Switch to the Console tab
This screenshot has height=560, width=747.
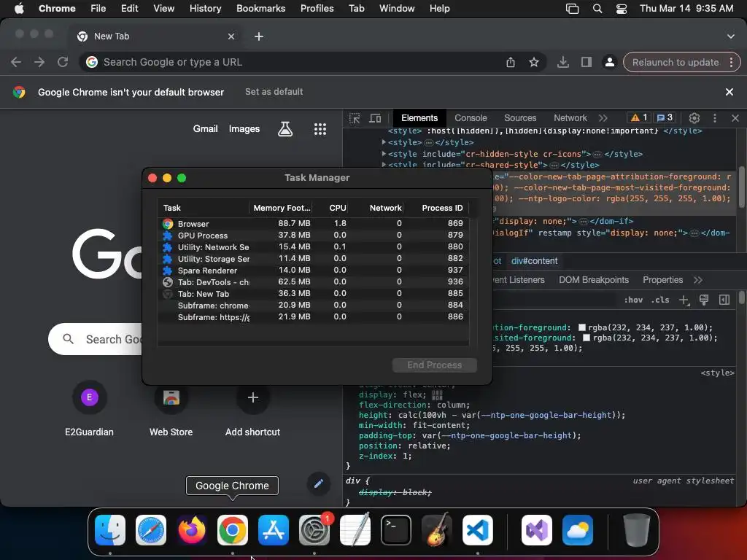pos(471,118)
